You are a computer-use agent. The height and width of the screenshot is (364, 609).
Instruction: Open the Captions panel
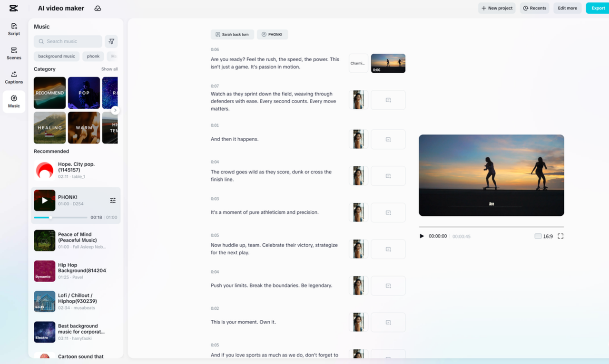click(13, 78)
